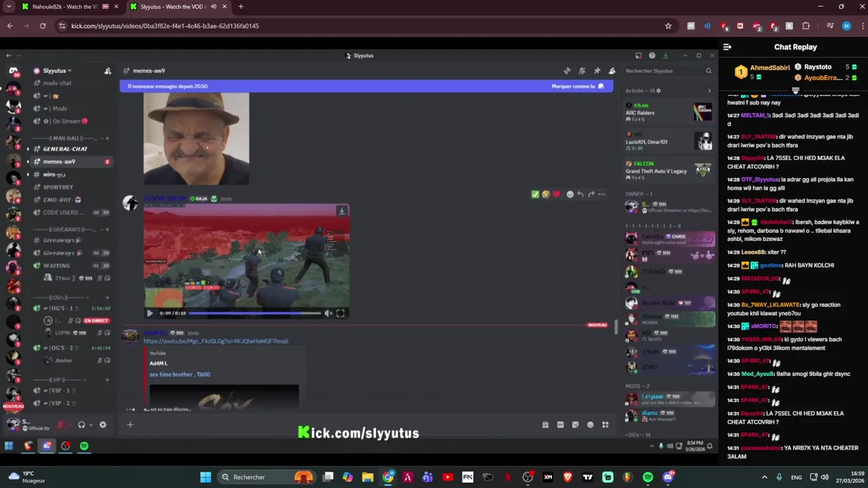Click the search magnifier in Rechercher Slyyutus
This screenshot has height=488, width=868.
pos(709,70)
